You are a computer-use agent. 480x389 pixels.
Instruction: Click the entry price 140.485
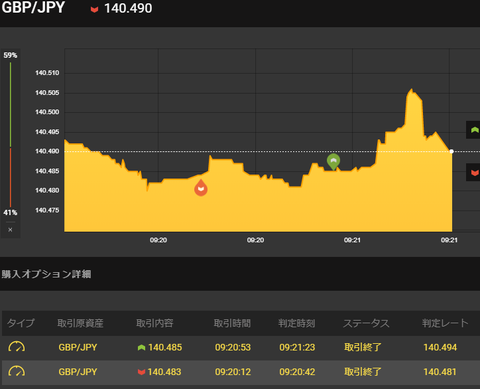pyautogui.click(x=165, y=347)
